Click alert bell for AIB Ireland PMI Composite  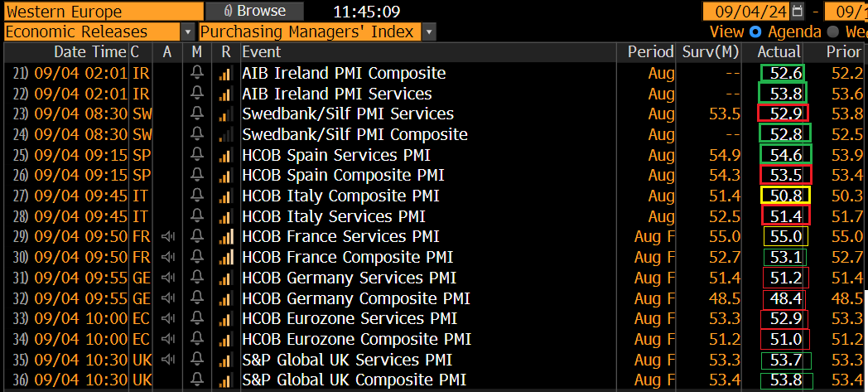point(197,73)
